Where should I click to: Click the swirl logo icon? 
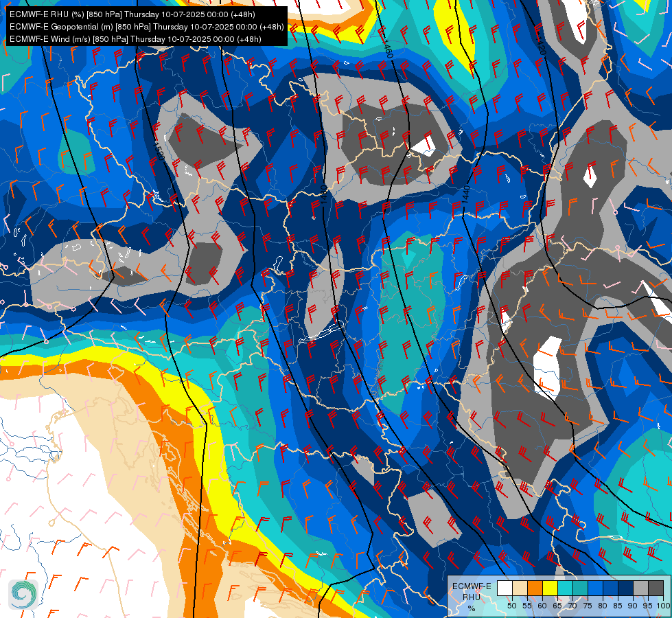tap(23, 595)
